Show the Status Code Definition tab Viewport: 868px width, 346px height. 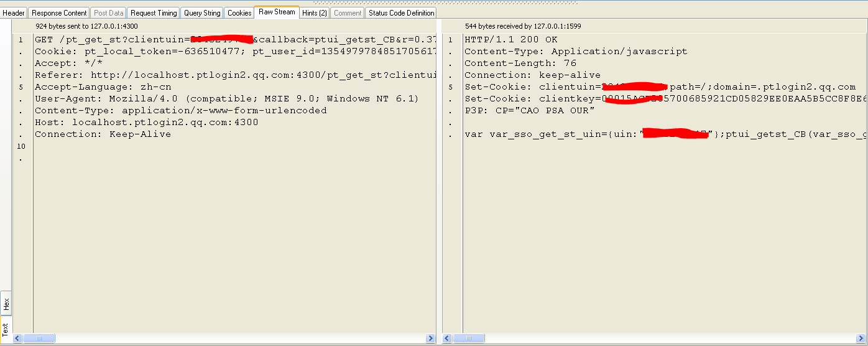pos(401,12)
